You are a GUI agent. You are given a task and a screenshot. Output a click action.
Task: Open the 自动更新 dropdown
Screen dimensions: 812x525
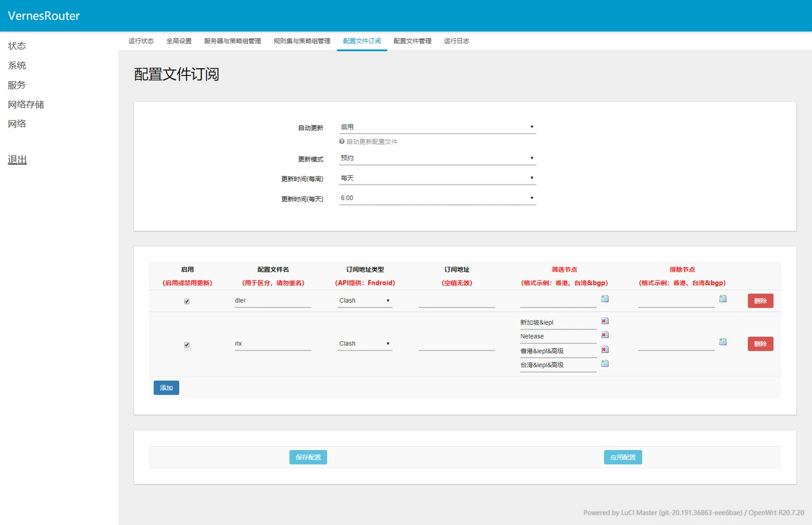pos(437,127)
